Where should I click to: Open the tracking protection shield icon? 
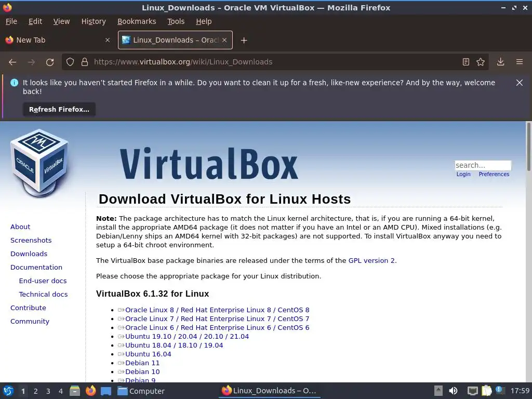coord(70,62)
